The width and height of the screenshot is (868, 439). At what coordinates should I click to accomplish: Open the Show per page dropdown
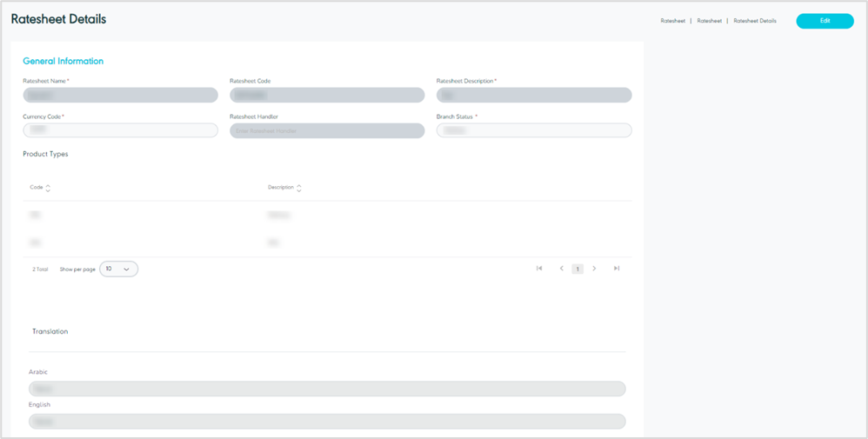[118, 269]
